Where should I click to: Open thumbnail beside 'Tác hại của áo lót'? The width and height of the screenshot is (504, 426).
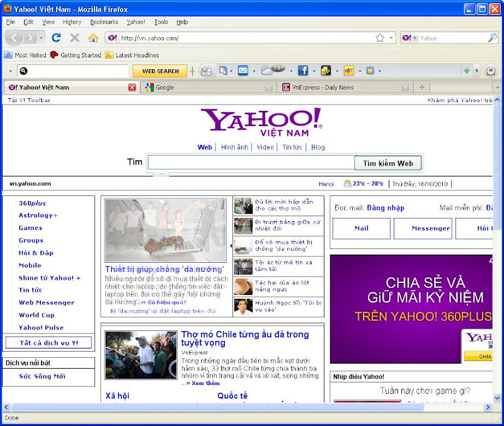click(x=243, y=287)
